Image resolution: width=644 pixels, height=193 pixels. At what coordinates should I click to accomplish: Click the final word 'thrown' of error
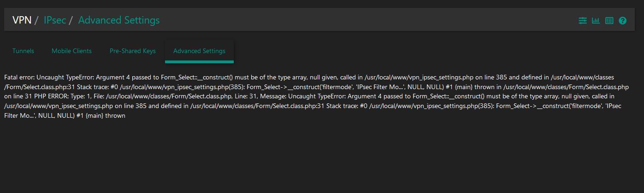pyautogui.click(x=116, y=116)
